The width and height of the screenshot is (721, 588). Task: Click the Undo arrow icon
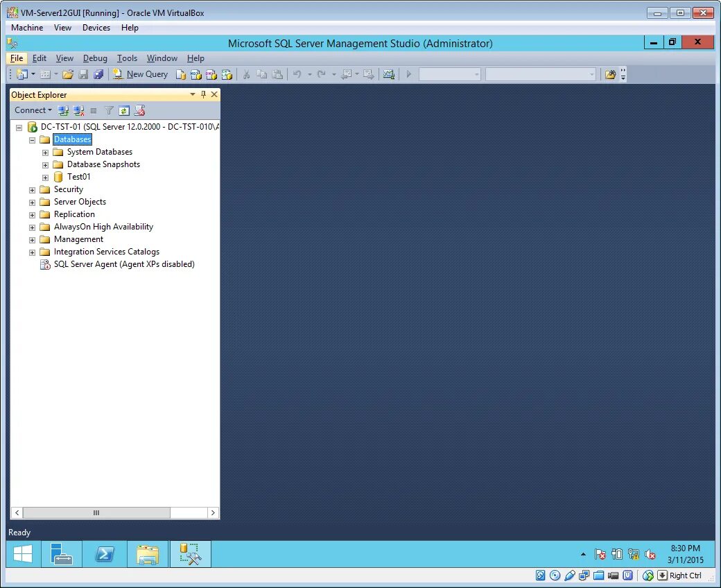pyautogui.click(x=297, y=74)
